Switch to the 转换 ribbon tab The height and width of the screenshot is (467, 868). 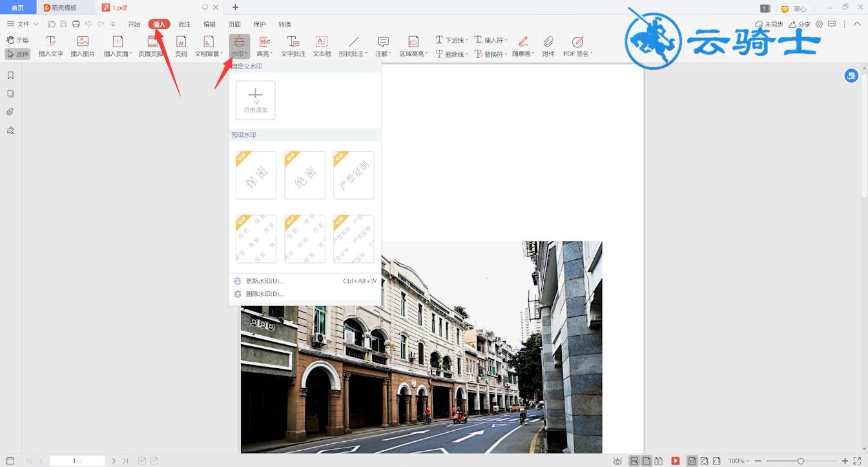tap(285, 25)
